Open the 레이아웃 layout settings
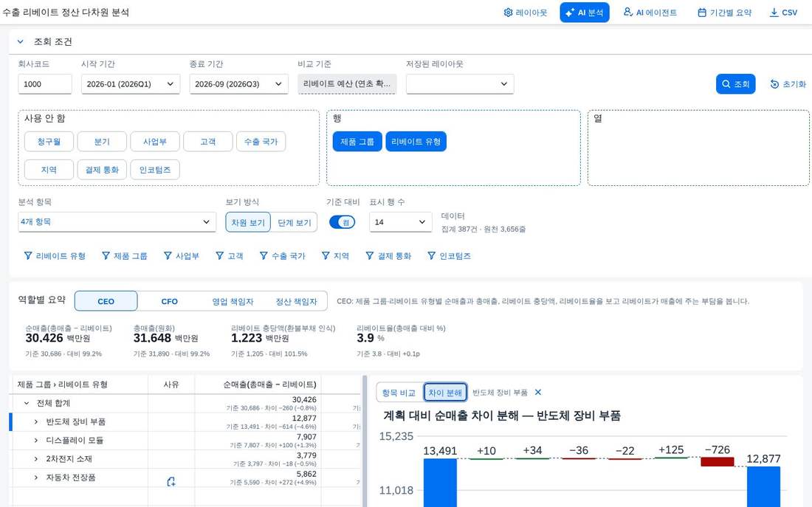The width and height of the screenshot is (812, 507). (525, 13)
